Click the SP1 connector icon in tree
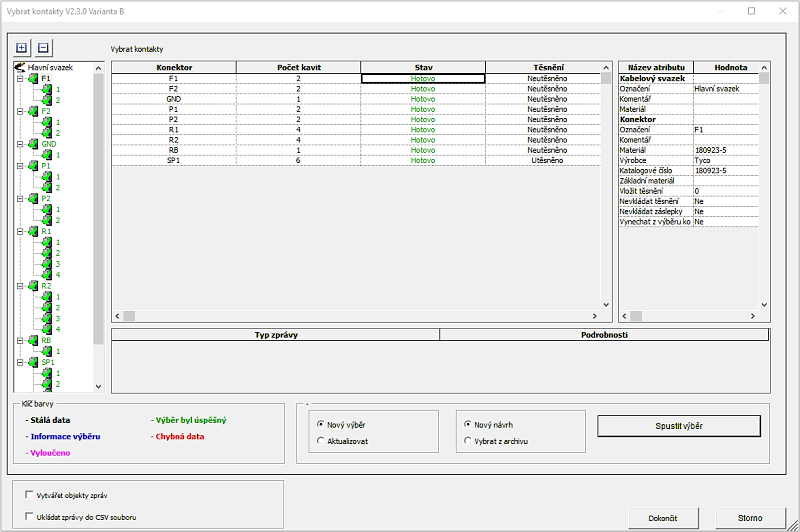Screen dimensions: 800x532 (x=33, y=362)
